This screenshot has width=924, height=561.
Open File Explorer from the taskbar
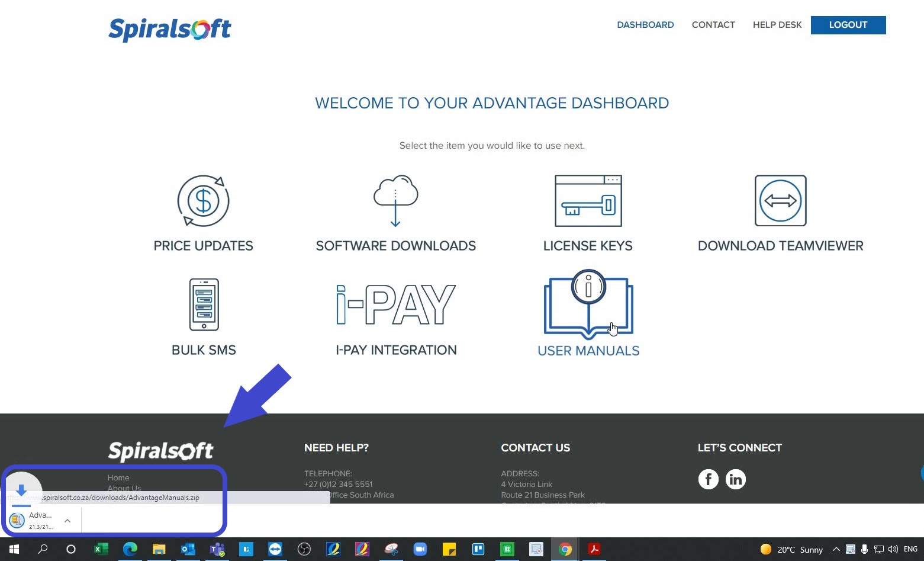(159, 549)
